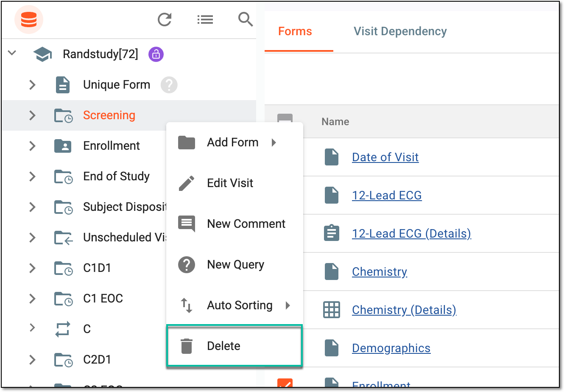Expand the C1D1 visit node

coord(32,268)
